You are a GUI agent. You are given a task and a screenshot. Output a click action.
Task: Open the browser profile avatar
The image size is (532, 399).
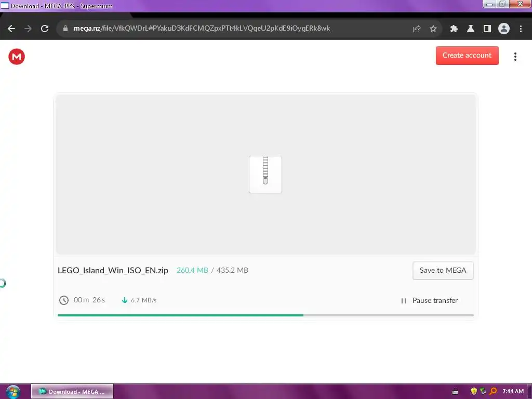pos(504,29)
